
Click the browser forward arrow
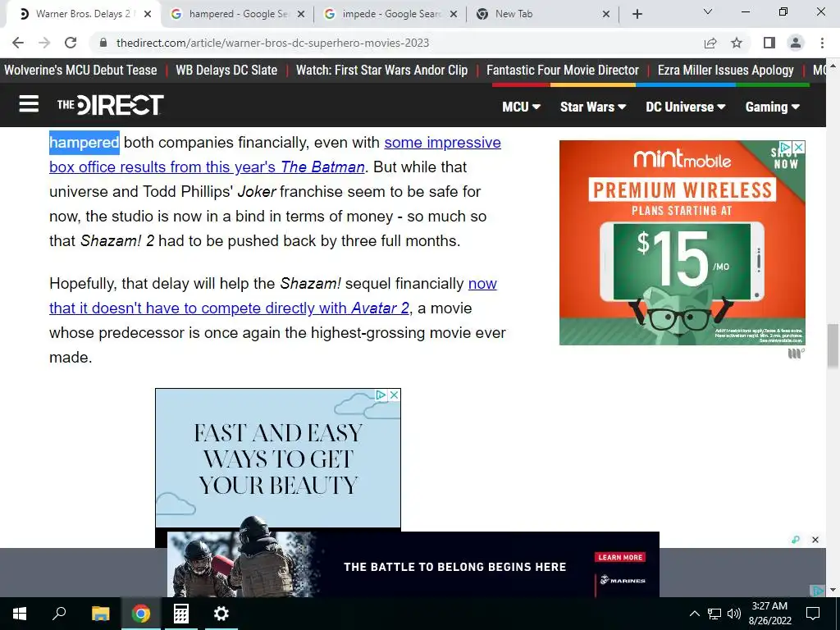44,43
